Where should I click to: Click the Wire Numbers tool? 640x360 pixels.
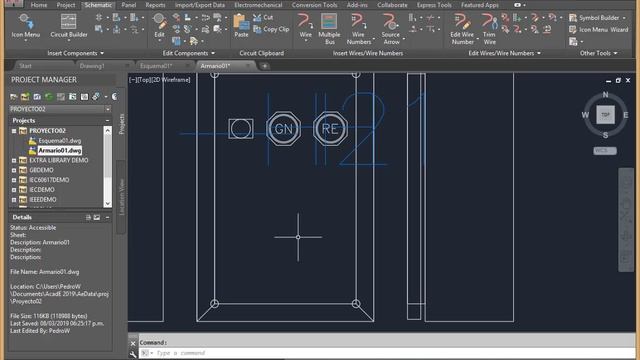[x=358, y=29]
